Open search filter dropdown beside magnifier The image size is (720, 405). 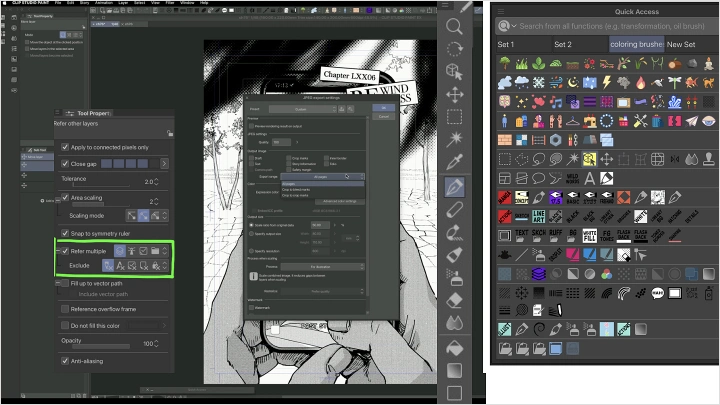(x=514, y=26)
